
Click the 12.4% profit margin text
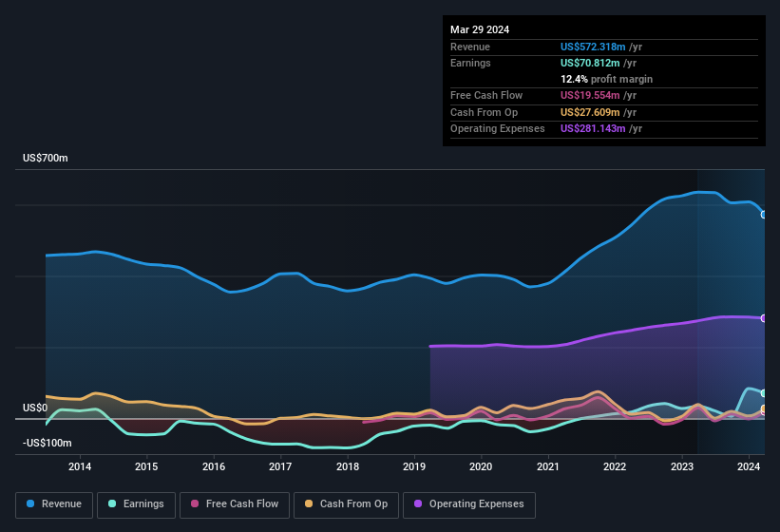[x=606, y=79]
